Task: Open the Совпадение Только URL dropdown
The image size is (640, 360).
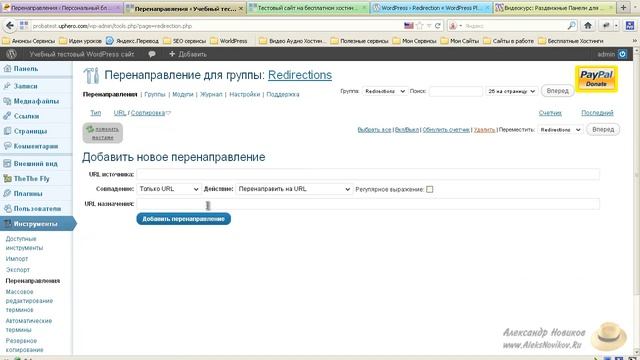Action: pos(169,189)
